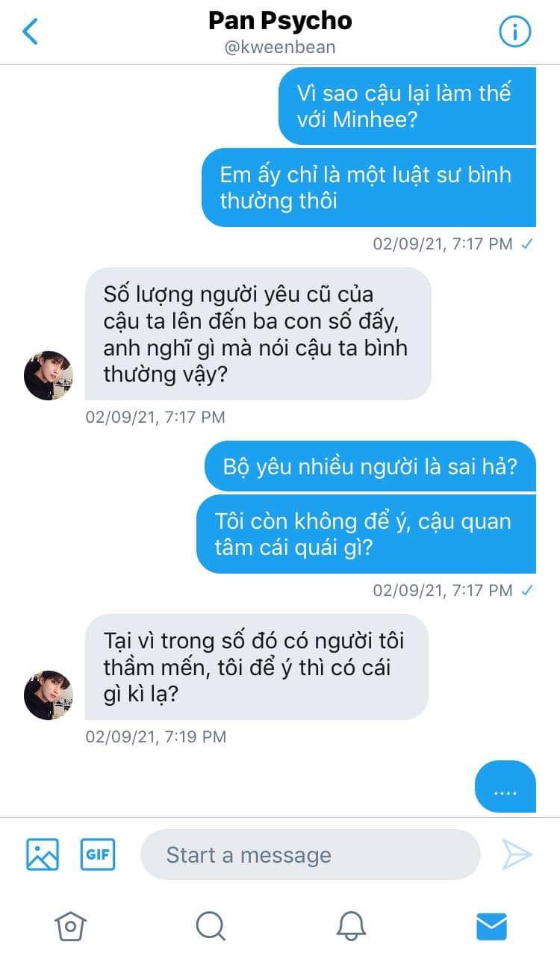Tap the Start a message field
The height and width of the screenshot is (965, 560).
[x=310, y=854]
